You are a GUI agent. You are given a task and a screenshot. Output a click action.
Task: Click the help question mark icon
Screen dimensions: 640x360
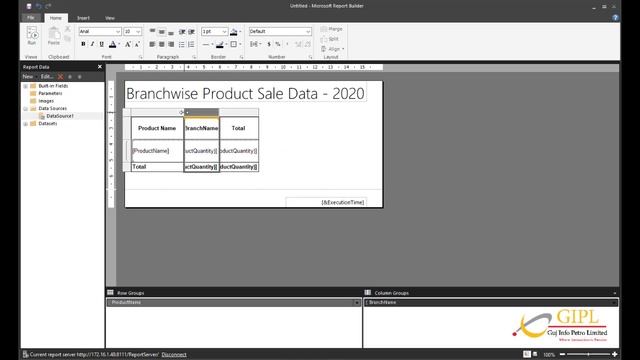coord(615,18)
